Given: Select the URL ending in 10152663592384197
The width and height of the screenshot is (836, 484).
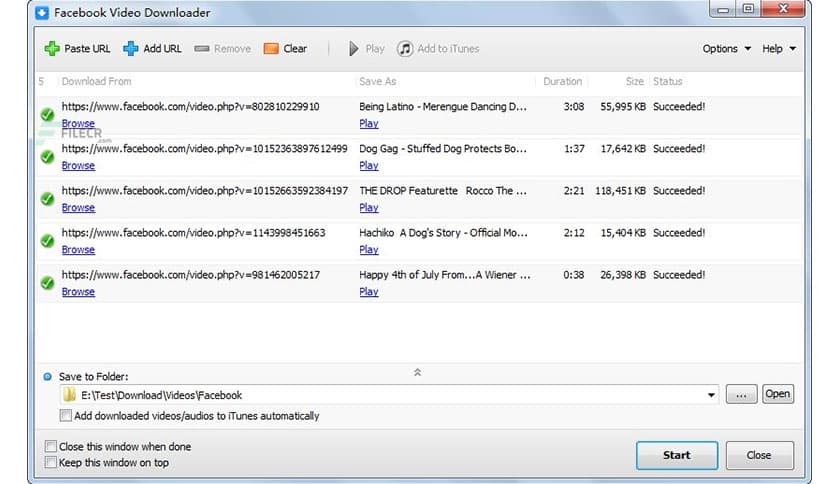Looking at the screenshot, I should 205,191.
